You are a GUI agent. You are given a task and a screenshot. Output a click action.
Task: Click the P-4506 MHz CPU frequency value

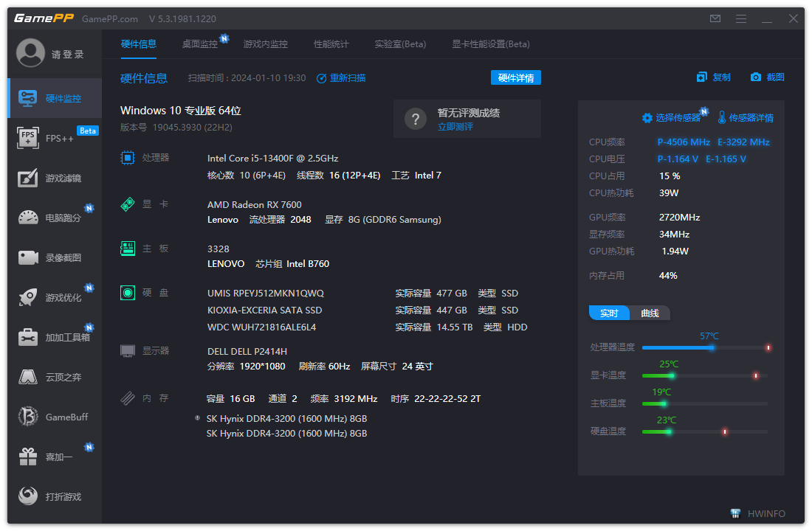pyautogui.click(x=684, y=142)
